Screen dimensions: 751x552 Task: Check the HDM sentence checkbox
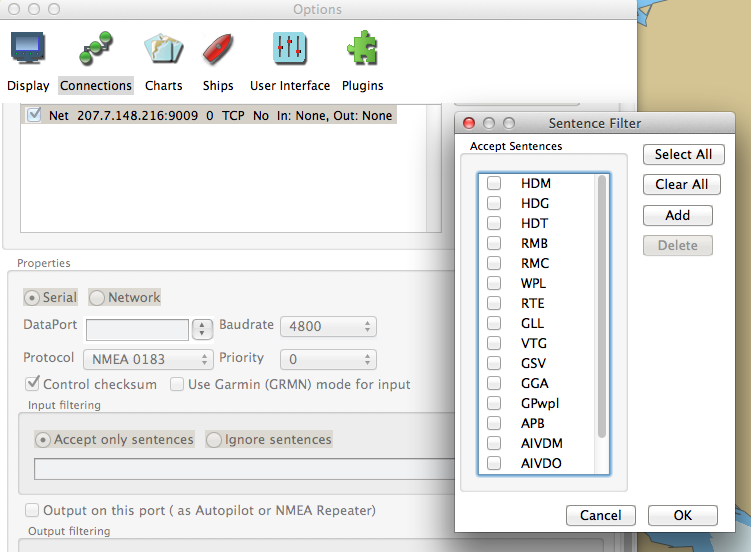(x=494, y=183)
